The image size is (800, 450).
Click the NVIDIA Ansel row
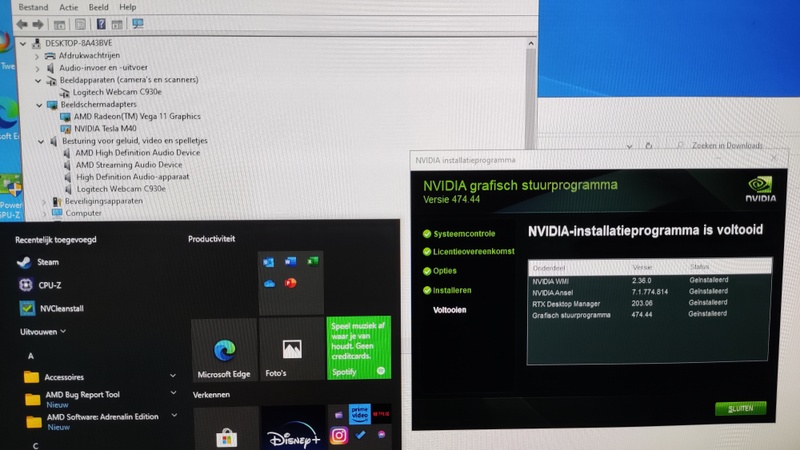point(649,292)
